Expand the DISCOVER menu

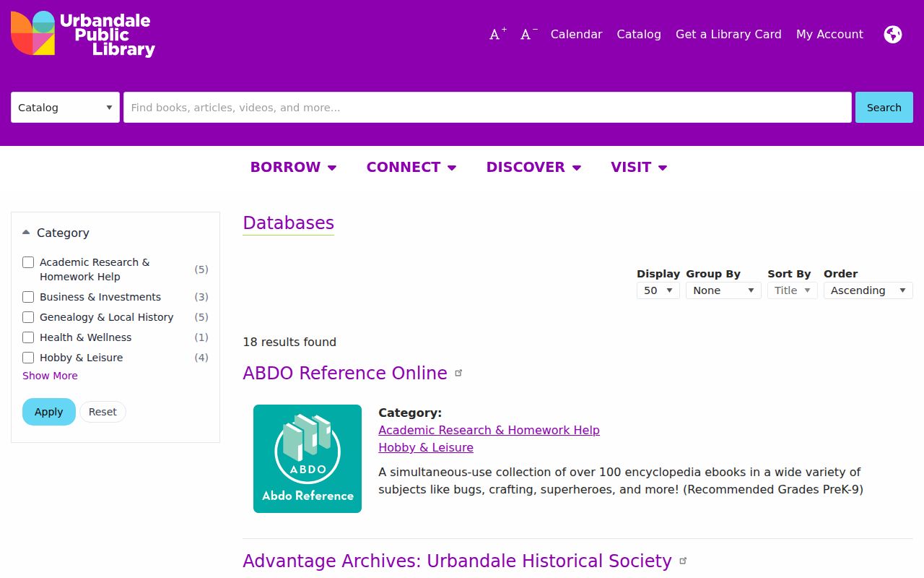tap(533, 167)
